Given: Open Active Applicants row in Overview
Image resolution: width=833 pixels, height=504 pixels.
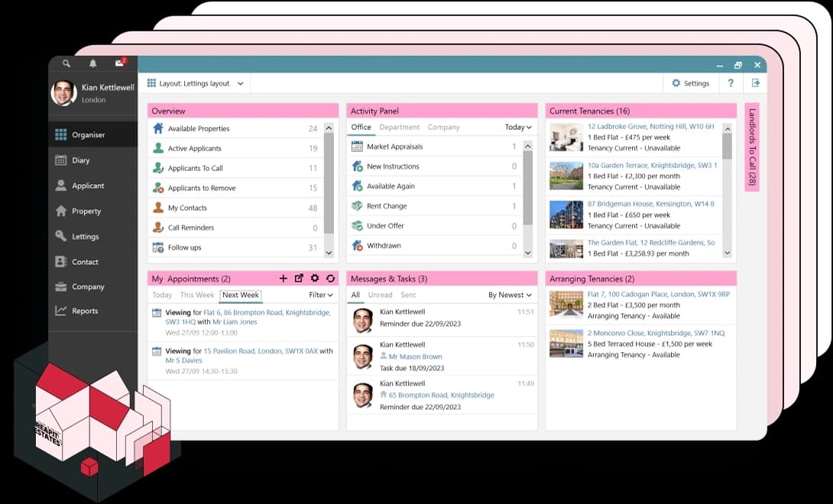Looking at the screenshot, I should click(x=235, y=148).
